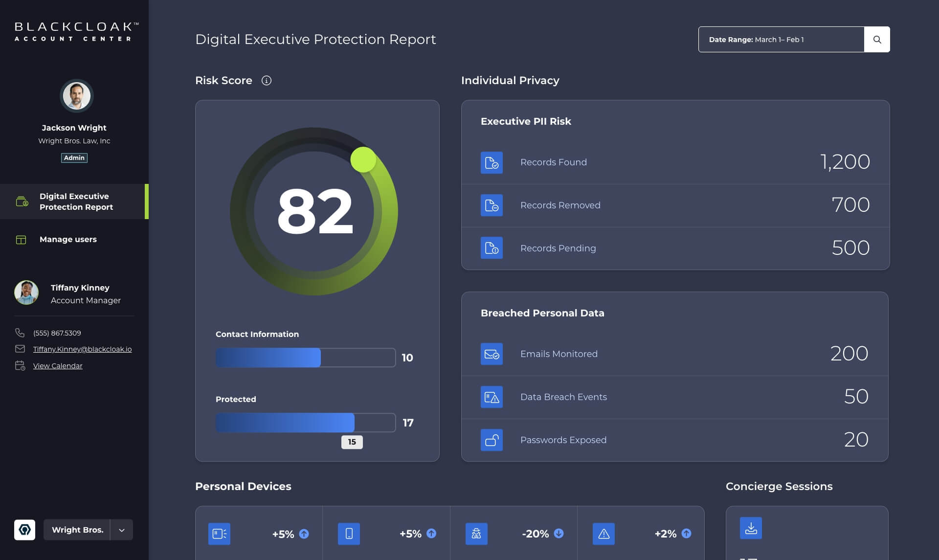
Task: Click the spy icon showing -20% change
Action: point(476,534)
